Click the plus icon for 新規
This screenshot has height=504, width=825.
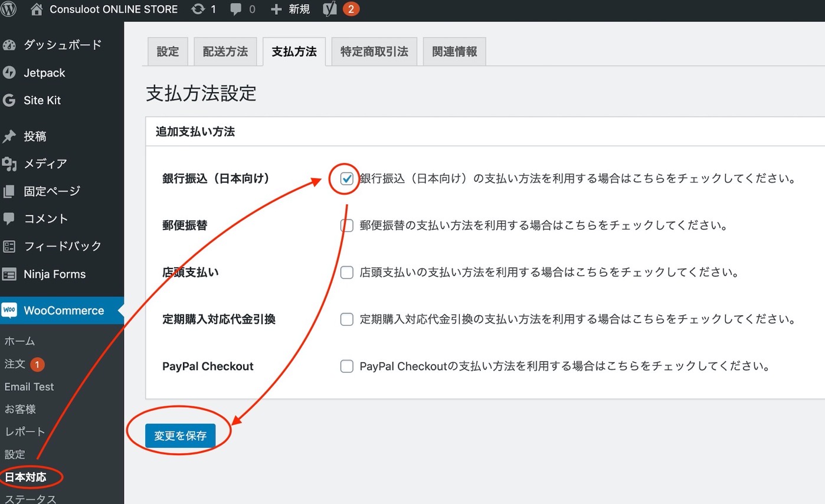pos(276,9)
